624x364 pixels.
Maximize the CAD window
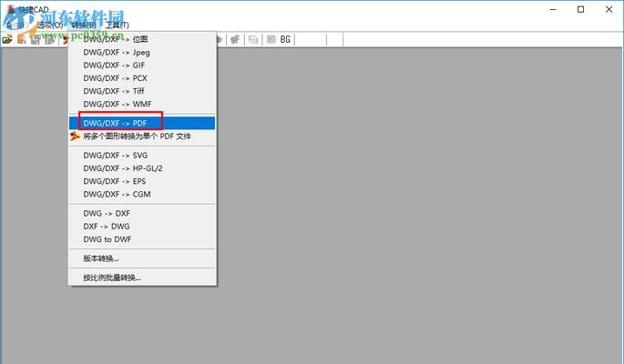(x=580, y=9)
